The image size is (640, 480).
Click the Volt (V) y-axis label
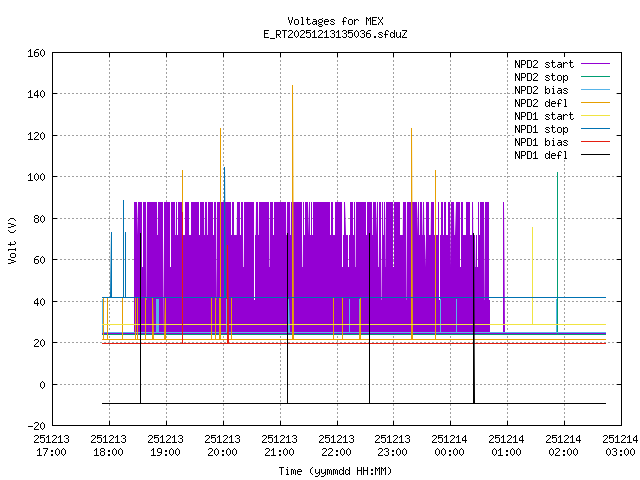[x=12, y=240]
